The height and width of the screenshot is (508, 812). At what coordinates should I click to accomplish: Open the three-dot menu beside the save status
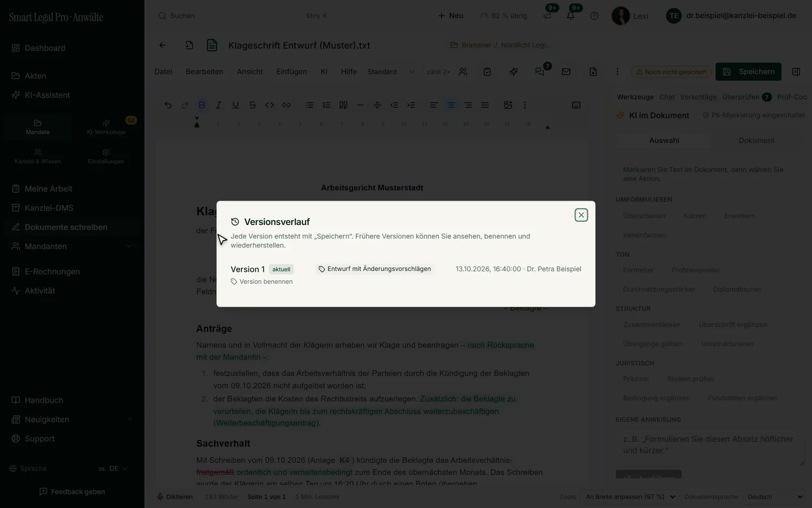617,72
